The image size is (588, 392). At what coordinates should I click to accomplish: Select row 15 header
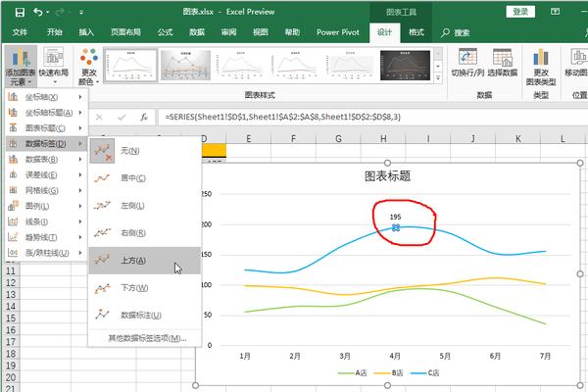point(11,318)
